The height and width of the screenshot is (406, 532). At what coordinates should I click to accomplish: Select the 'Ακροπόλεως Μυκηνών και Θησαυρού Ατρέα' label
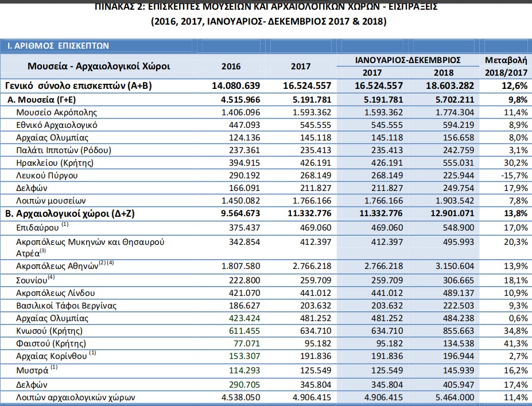click(91, 247)
